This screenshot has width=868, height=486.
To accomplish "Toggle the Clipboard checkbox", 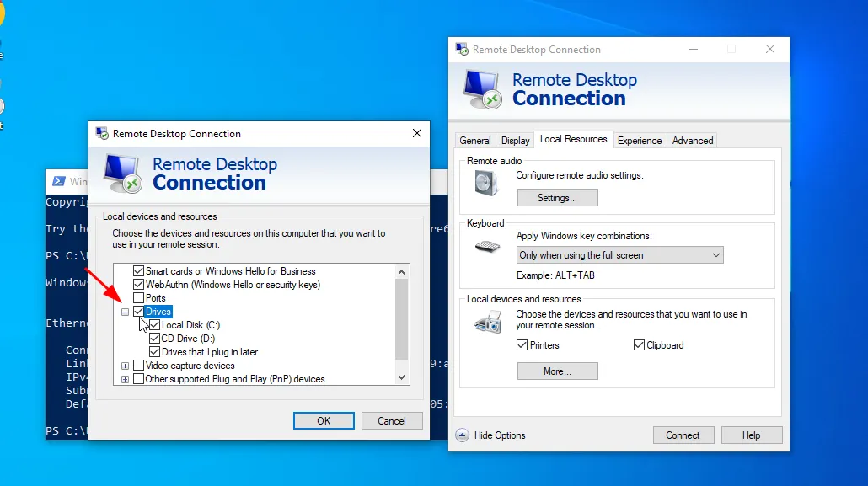I will click(639, 345).
